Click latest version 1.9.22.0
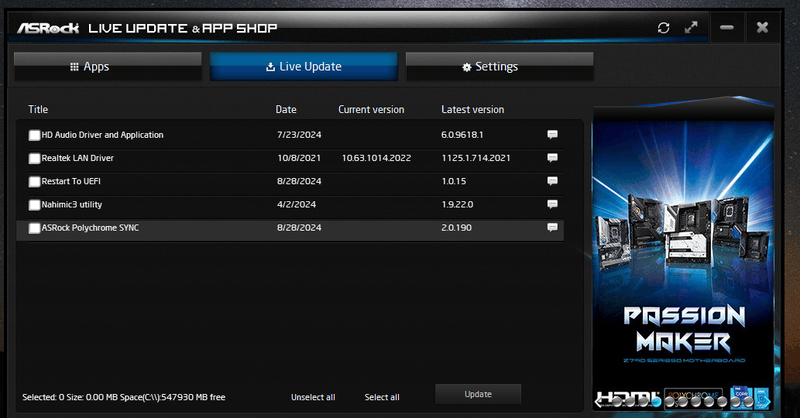The height and width of the screenshot is (418, 800). coord(457,204)
